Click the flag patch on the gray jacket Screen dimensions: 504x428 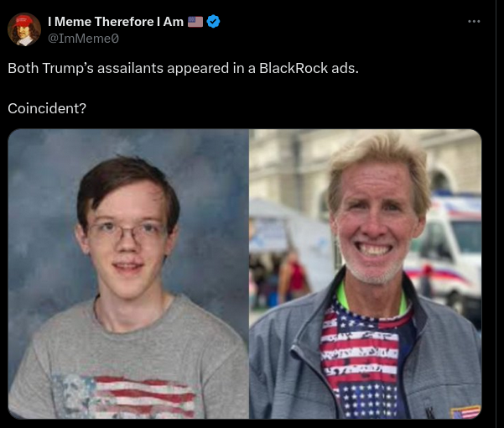pyautogui.click(x=465, y=412)
